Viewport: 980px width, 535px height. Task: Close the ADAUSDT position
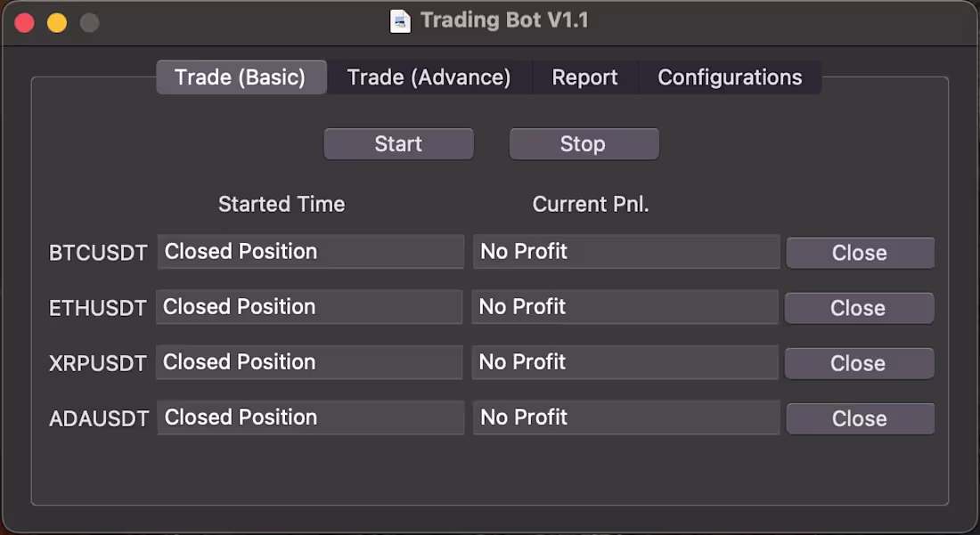[860, 418]
